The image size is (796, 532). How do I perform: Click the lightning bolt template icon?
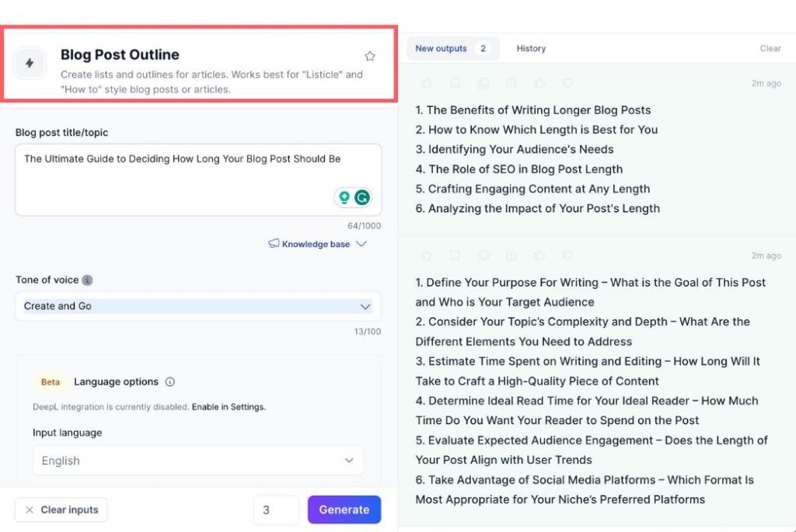click(x=30, y=63)
